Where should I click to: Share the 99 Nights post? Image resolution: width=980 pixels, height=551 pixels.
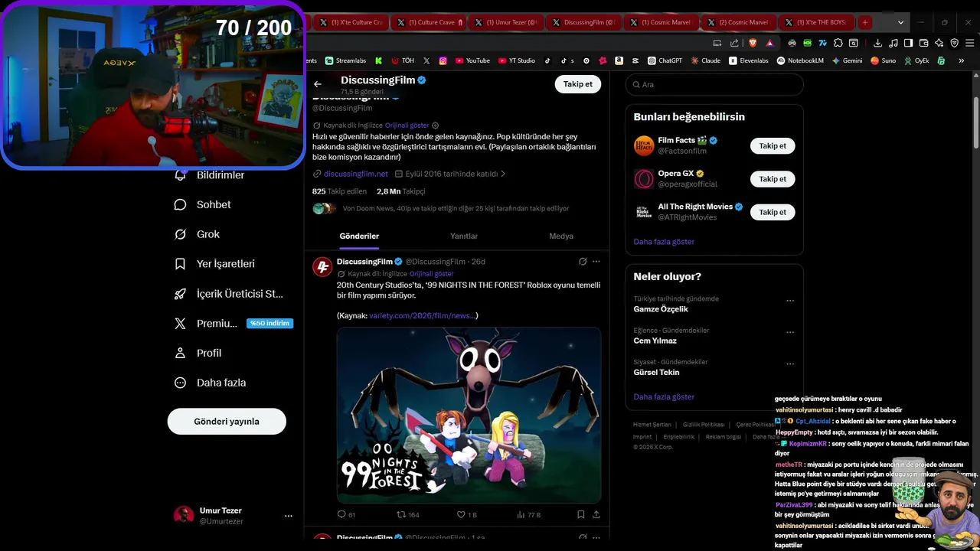pos(596,515)
